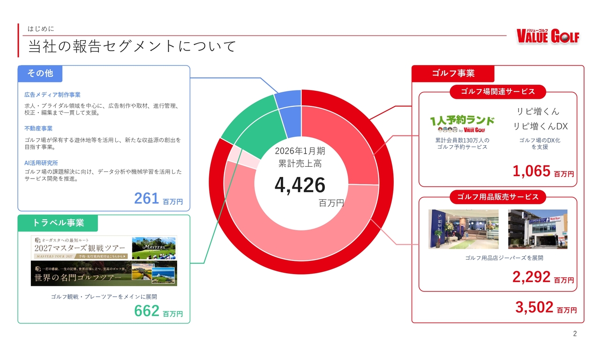Viewport: 600px width, 364px height.
Task: Click the 累計会員数130万人の caption
Action: (x=462, y=140)
